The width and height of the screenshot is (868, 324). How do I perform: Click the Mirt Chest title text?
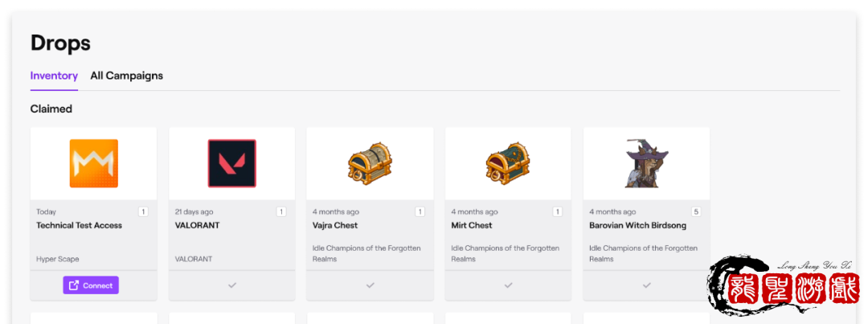tap(471, 225)
